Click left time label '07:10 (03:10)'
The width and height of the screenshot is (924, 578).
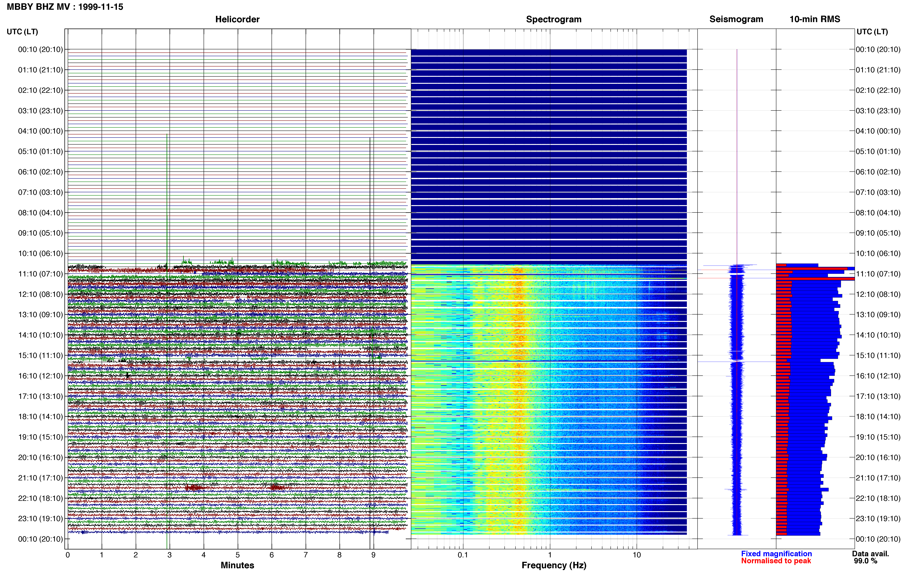pos(41,192)
